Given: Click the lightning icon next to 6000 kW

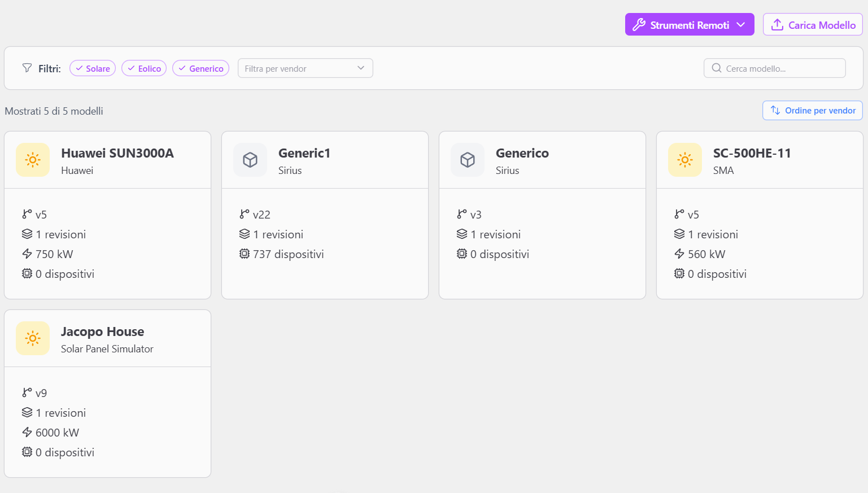Looking at the screenshot, I should pos(27,433).
